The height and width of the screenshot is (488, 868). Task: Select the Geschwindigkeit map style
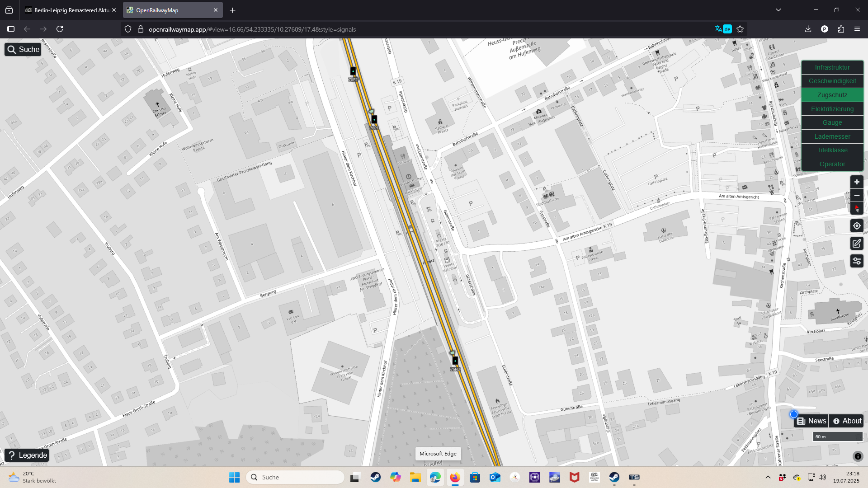[832, 81]
